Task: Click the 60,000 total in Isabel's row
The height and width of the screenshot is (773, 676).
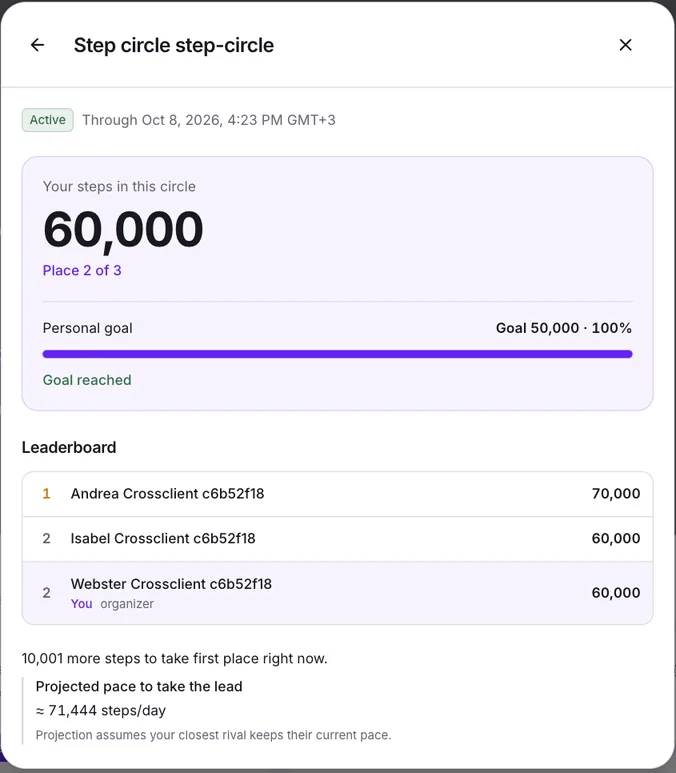Action: pos(616,538)
